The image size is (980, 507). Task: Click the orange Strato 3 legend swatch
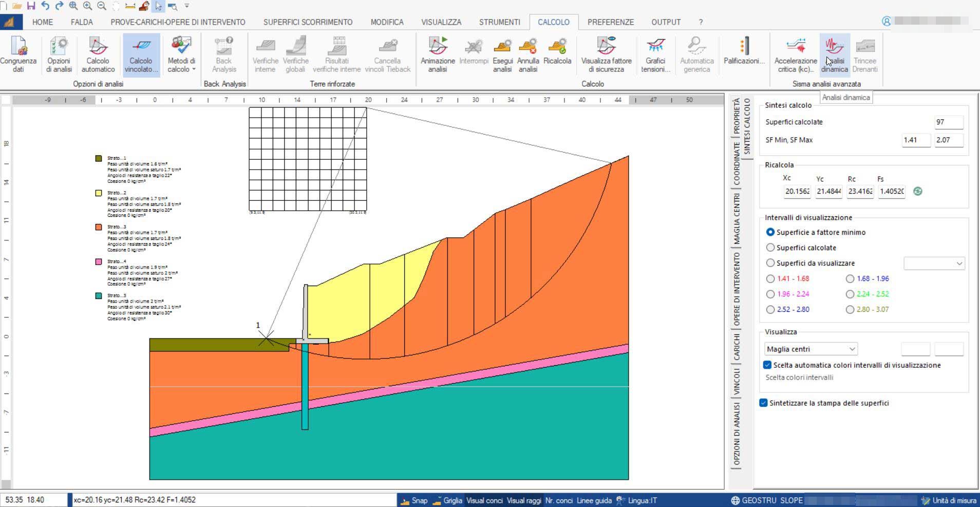99,227
